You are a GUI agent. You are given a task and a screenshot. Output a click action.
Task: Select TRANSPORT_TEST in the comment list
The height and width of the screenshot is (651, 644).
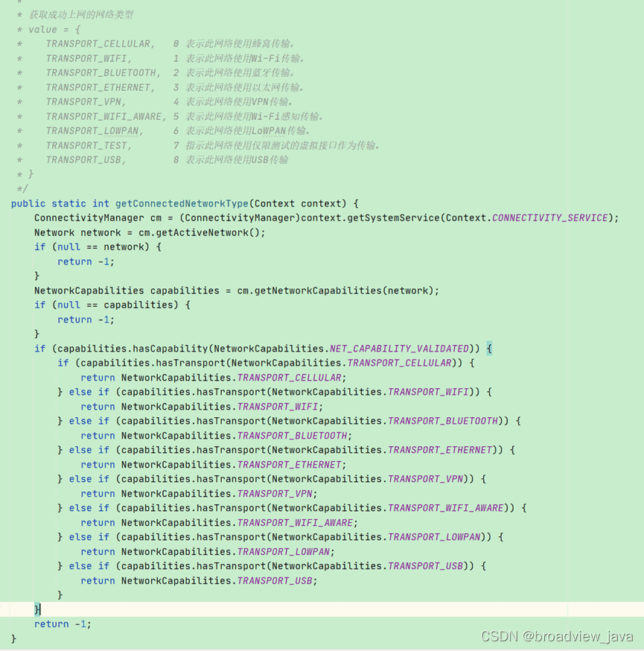pyautogui.click(x=86, y=146)
